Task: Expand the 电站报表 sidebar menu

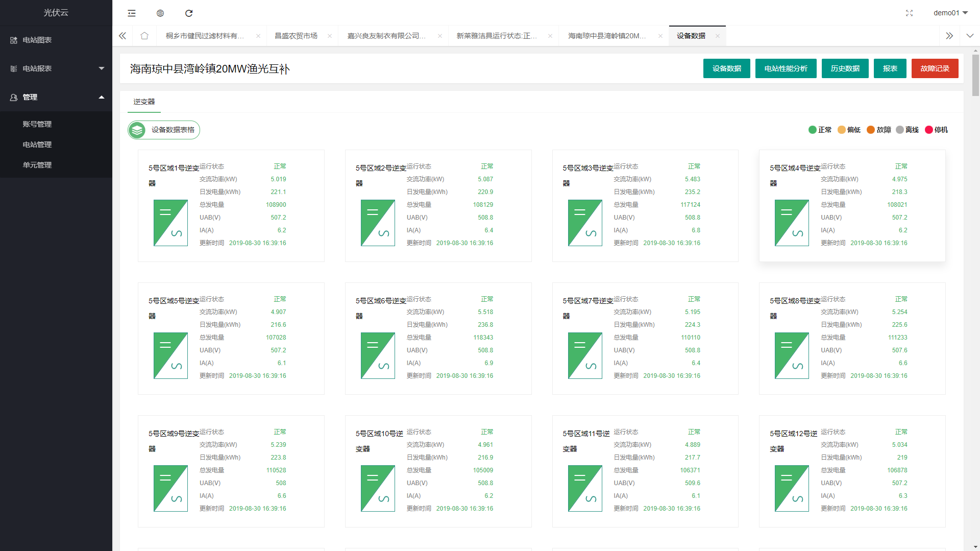Action: point(56,68)
